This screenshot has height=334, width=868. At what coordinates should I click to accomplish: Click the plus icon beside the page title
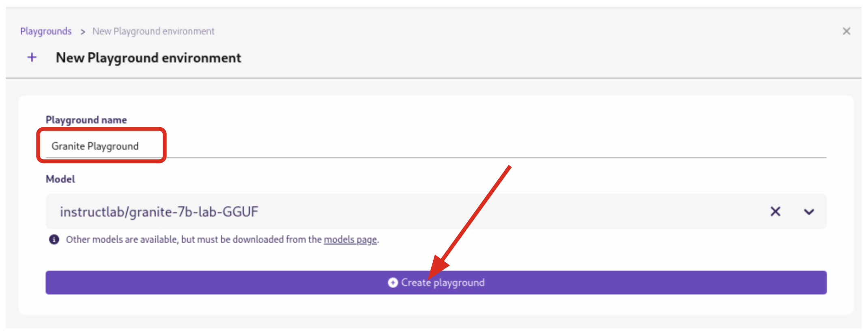coord(32,58)
